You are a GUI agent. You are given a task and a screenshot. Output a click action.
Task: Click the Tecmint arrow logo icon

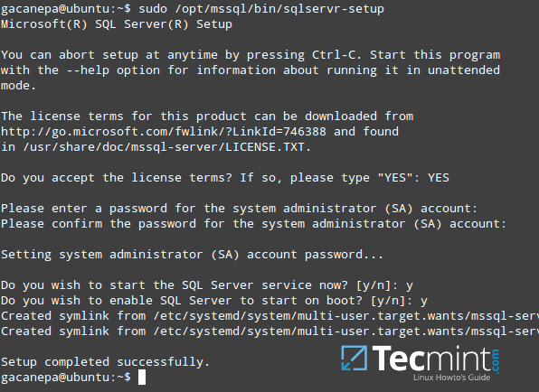354,358
